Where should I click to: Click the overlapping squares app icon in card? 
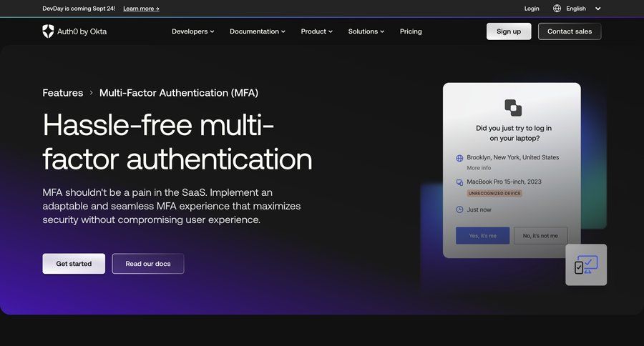click(513, 107)
